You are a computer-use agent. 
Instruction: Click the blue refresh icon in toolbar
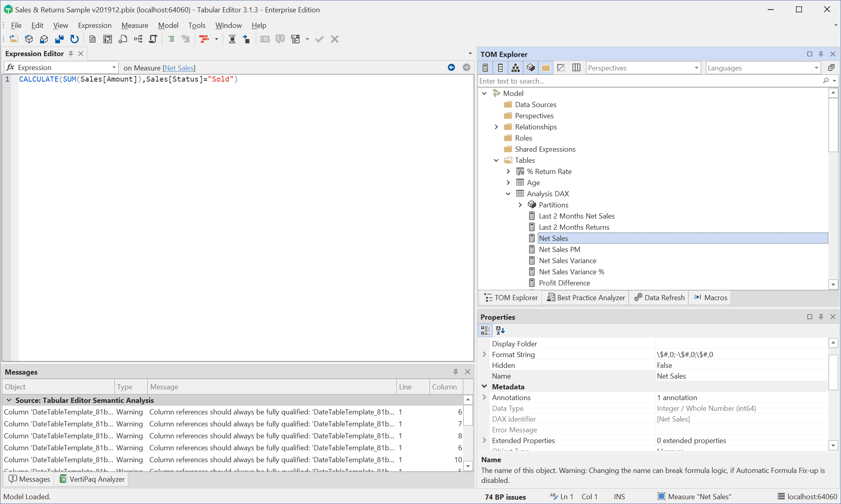coord(74,39)
